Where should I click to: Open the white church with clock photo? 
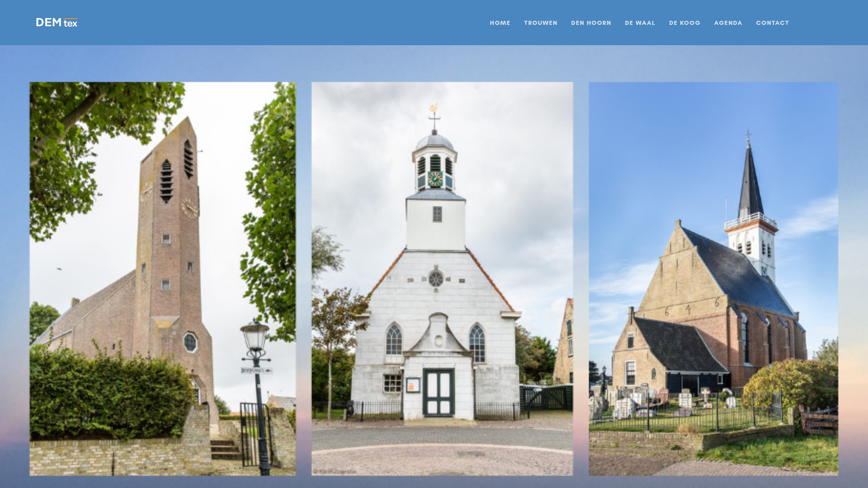click(x=442, y=279)
